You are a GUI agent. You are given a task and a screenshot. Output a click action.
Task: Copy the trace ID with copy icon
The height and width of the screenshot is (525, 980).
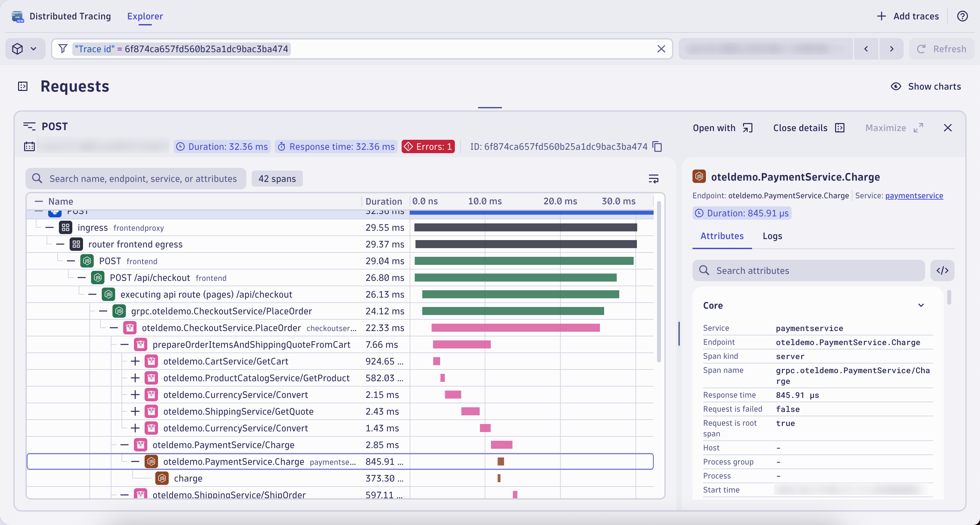click(x=657, y=147)
